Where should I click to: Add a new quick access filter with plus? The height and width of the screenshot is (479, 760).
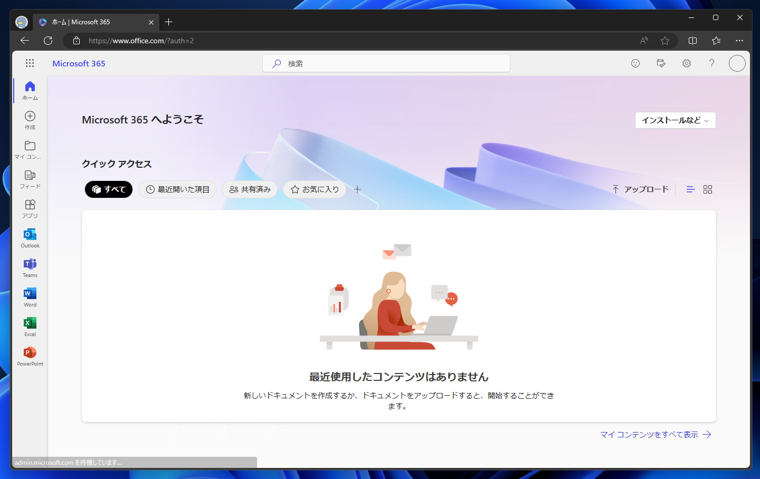(357, 190)
